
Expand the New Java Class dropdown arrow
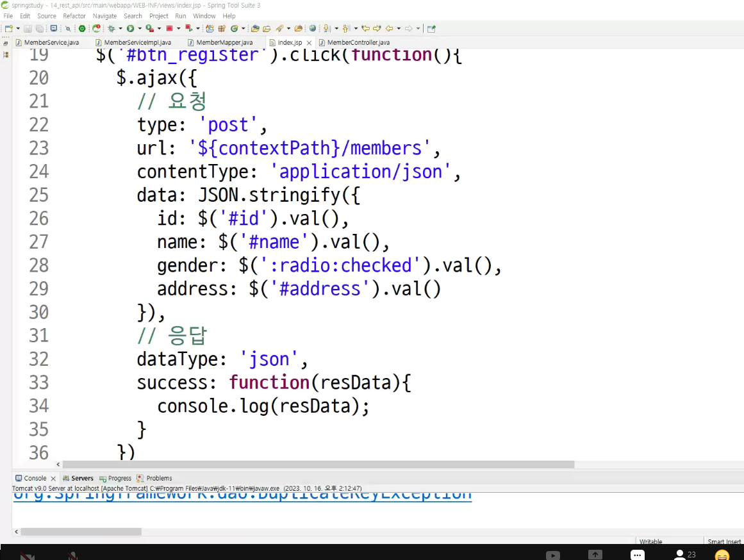pos(244,28)
